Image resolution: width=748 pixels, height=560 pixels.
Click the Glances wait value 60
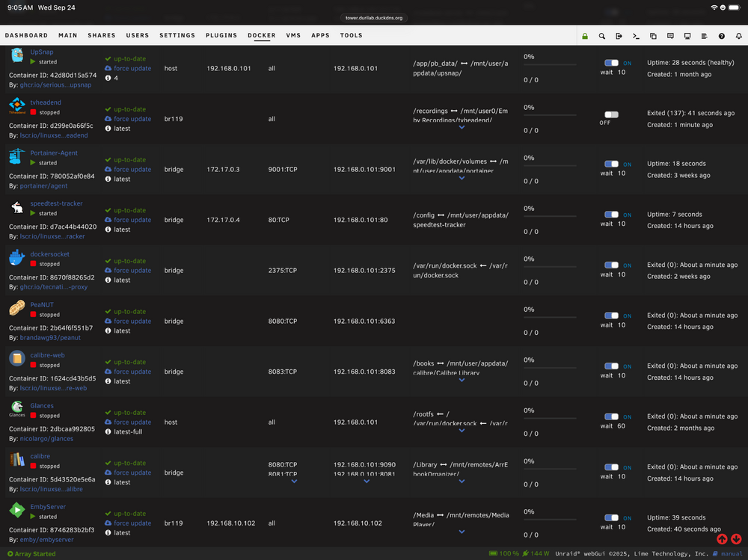(x=622, y=426)
